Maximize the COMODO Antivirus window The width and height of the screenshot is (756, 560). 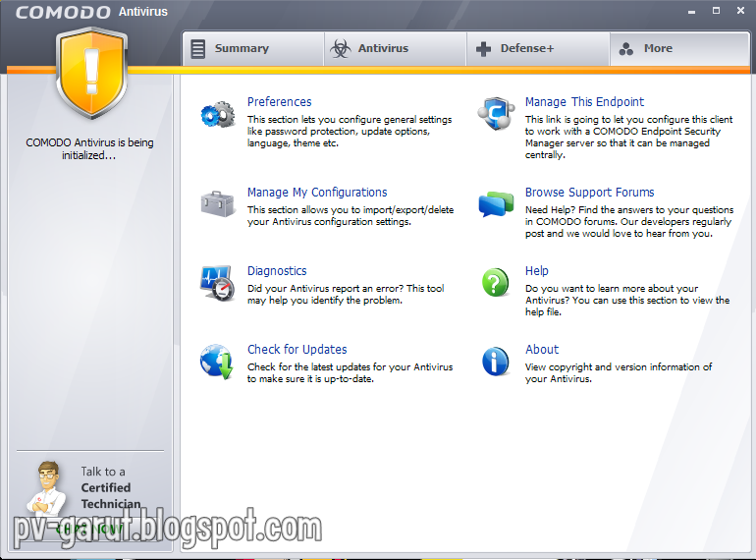(x=716, y=11)
